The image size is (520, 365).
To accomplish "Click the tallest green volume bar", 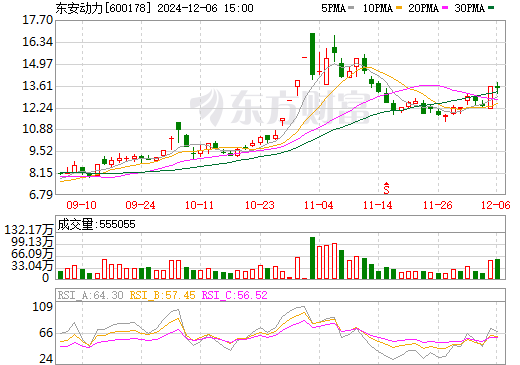I will pos(312,258).
